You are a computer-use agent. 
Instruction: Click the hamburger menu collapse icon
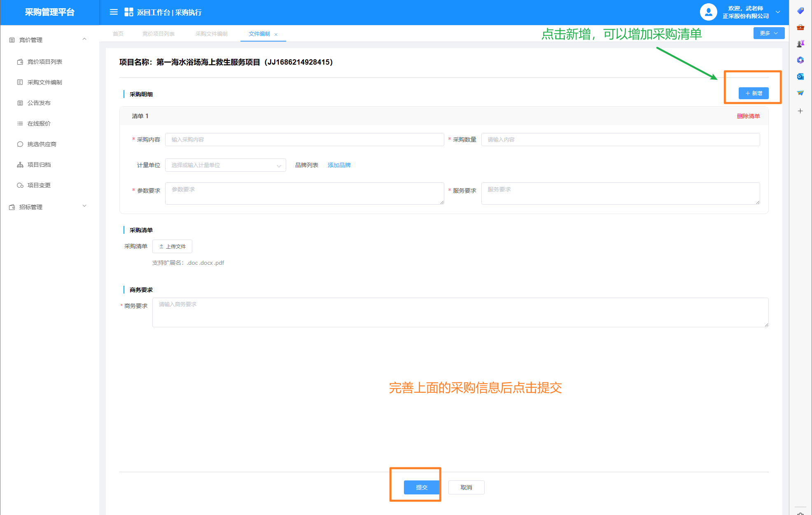click(114, 12)
